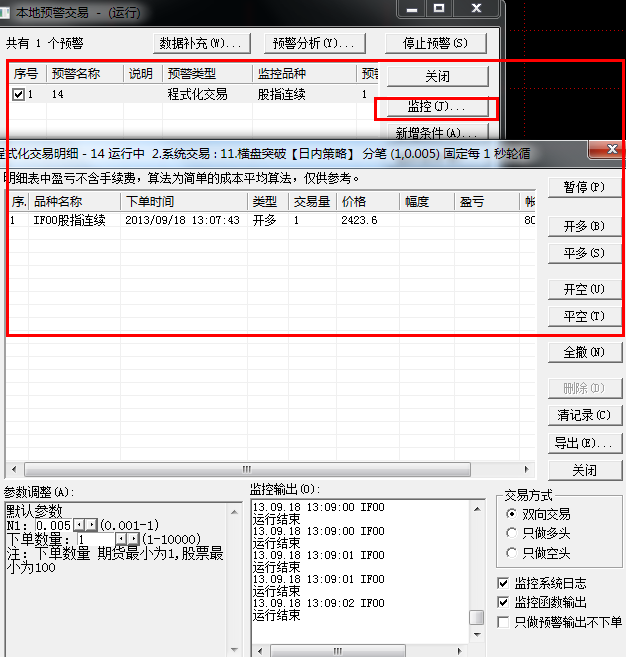626x657 pixels.
Task: Click 监控输出 horizontal scrollbar thumb
Action: [x=338, y=651]
